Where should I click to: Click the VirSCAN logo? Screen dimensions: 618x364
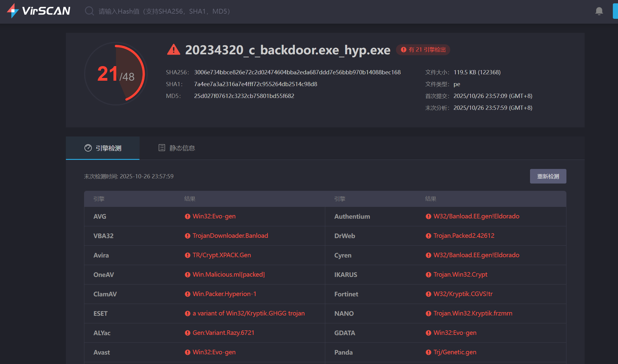[x=39, y=11]
